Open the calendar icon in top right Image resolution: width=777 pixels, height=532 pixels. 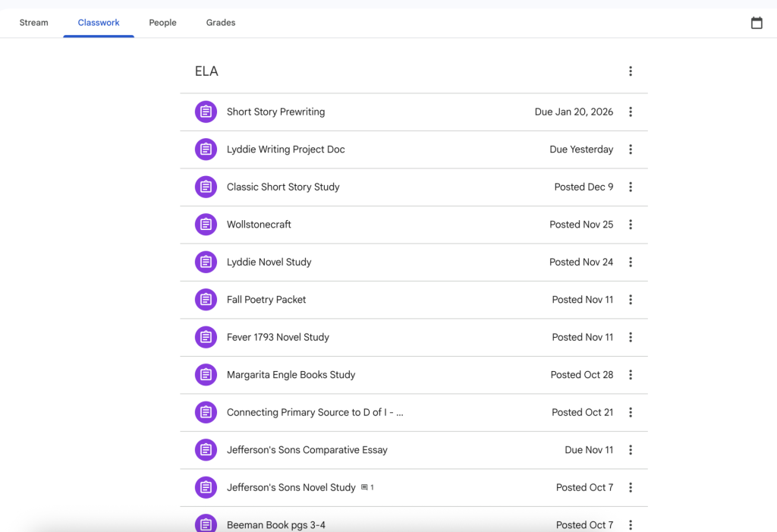(x=757, y=23)
